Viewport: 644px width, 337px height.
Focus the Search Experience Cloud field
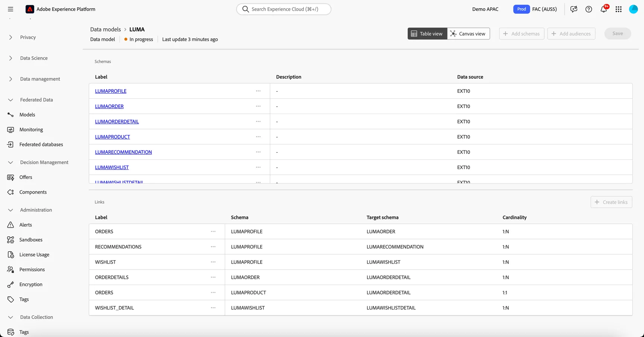coord(284,9)
